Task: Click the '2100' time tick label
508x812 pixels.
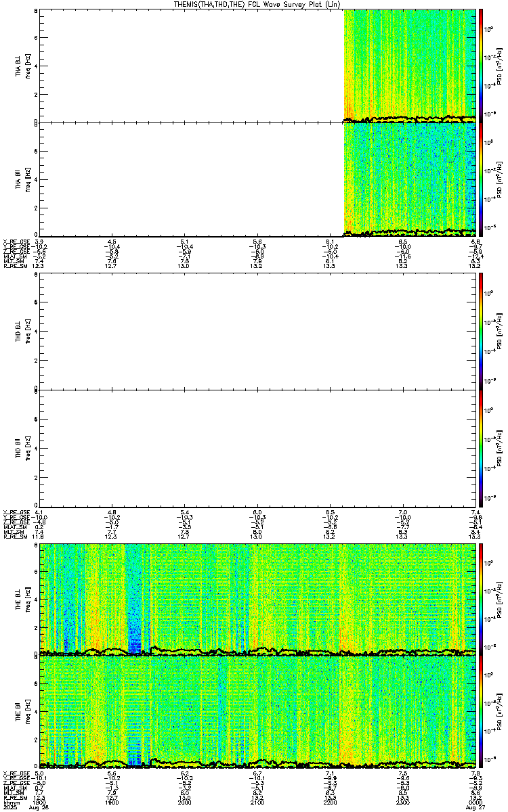Action: pyautogui.click(x=257, y=803)
